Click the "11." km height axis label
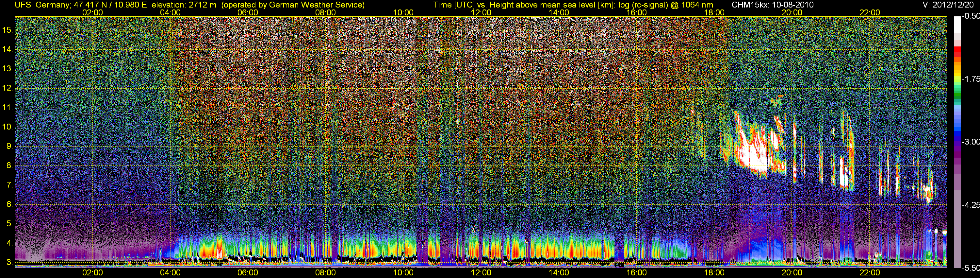This screenshot has width=980, height=278. [x=8, y=107]
